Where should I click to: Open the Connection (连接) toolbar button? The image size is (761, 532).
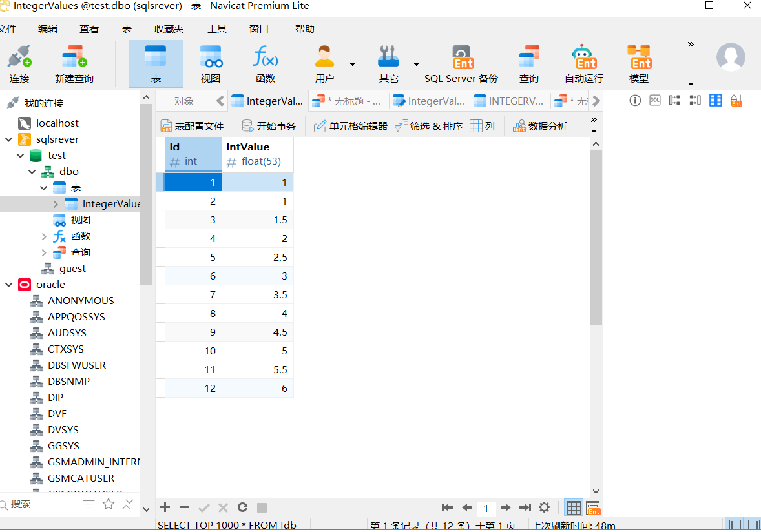click(x=19, y=64)
